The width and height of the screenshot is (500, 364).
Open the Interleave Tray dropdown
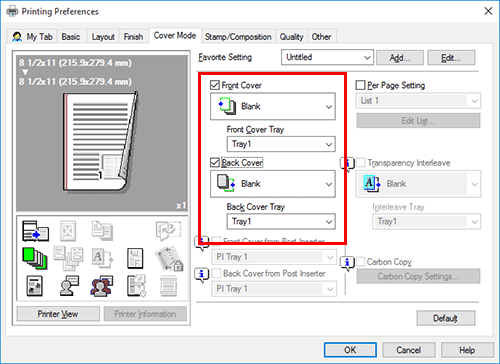[427, 221]
